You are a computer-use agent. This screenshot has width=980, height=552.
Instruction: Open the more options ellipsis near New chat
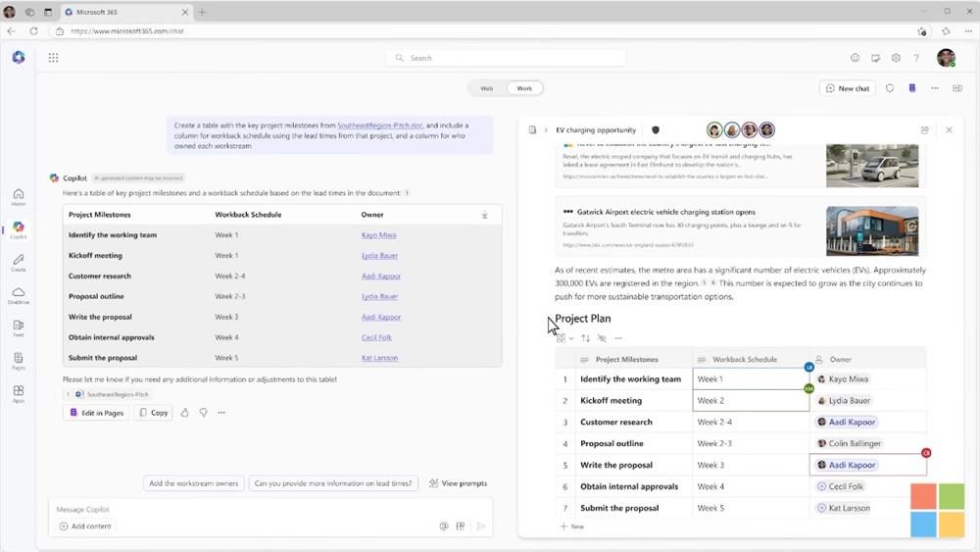click(934, 88)
